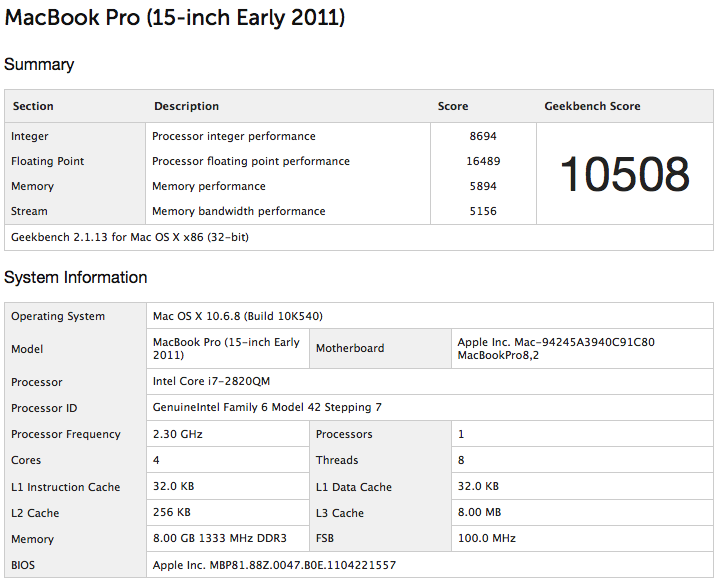This screenshot has height=585, width=721.
Task: Click the 'Memory' label in System Information
Action: (x=32, y=539)
